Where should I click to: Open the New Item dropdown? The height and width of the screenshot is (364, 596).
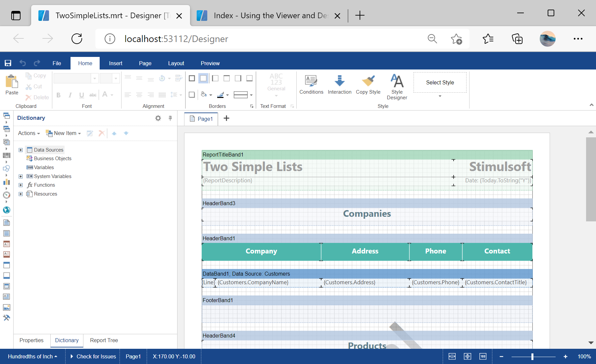(63, 133)
